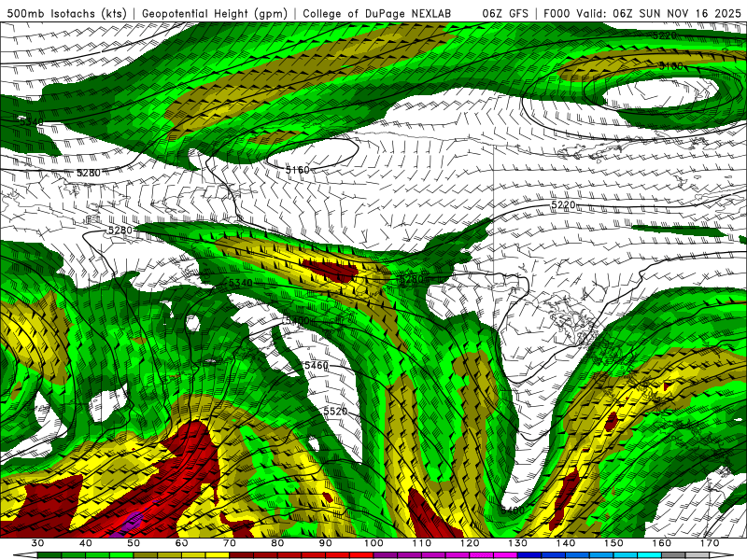Click the 70 value on the color scale

pos(230,543)
